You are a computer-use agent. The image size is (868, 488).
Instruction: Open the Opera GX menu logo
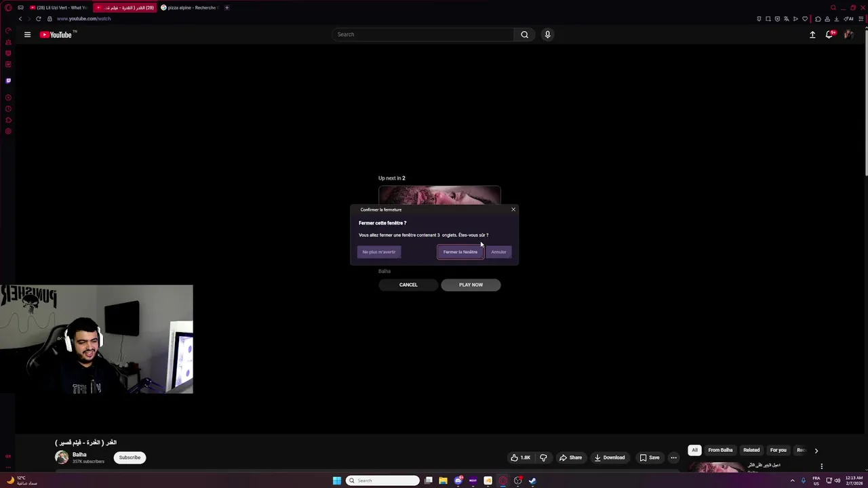pyautogui.click(x=8, y=7)
